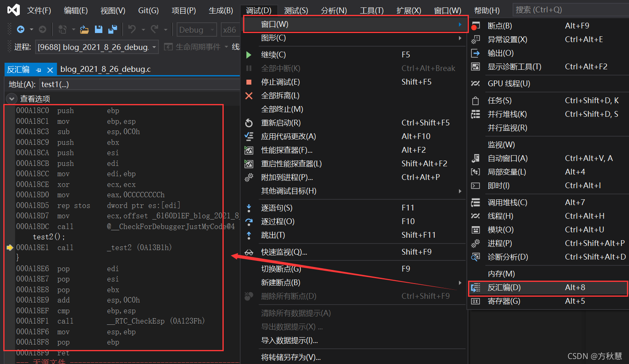Open the Git(G) menu
Image resolution: width=629 pixels, height=364 pixels.
click(x=148, y=10)
